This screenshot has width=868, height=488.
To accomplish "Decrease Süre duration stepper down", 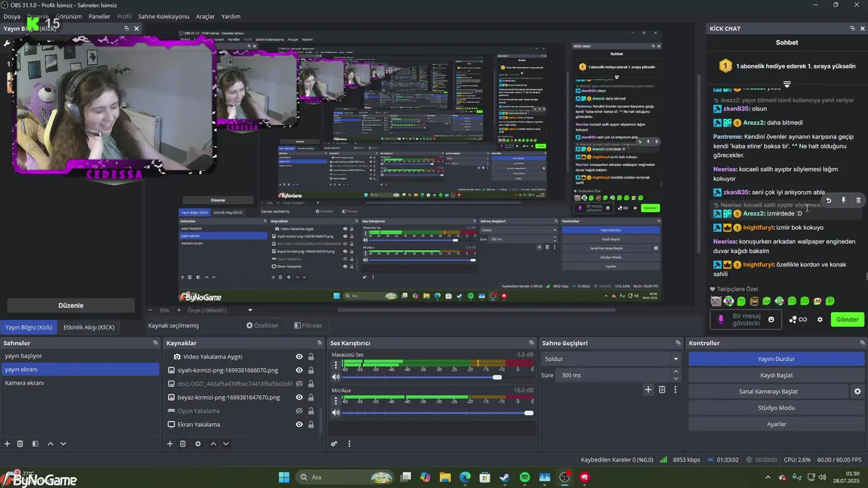I will coord(675,378).
